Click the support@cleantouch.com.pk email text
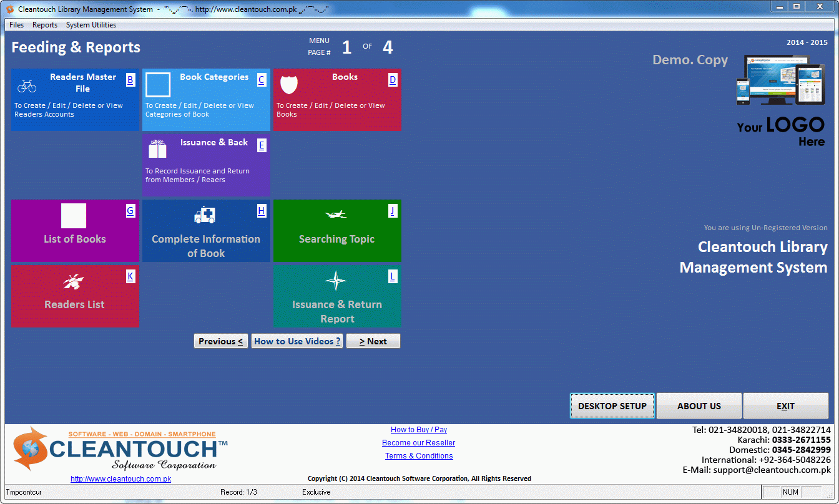Screen dimensions: 839x504 pyautogui.click(x=772, y=470)
